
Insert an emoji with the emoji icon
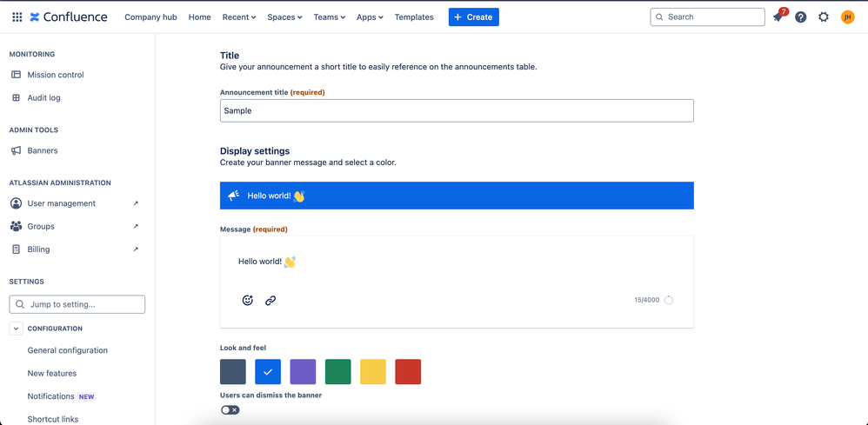[x=248, y=301]
